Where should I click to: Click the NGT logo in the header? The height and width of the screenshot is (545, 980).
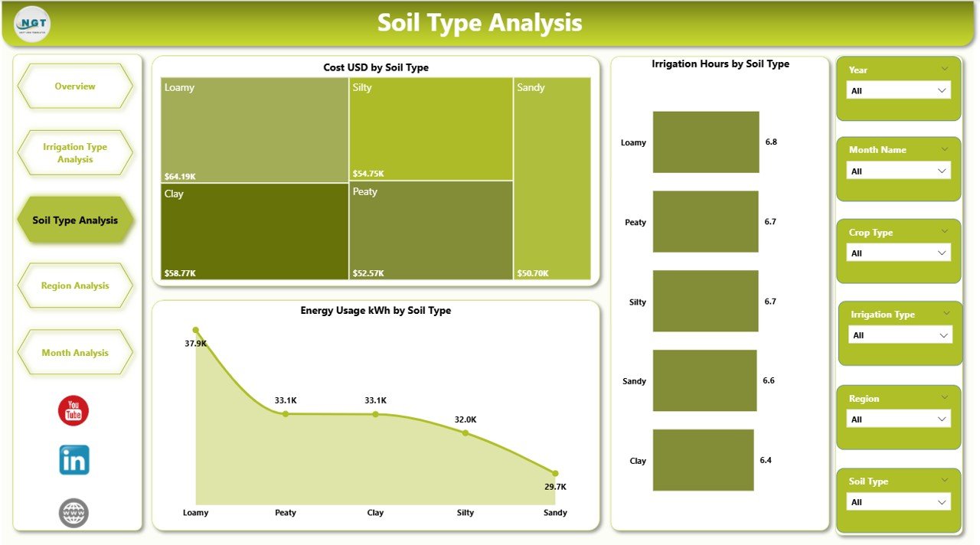[31, 24]
